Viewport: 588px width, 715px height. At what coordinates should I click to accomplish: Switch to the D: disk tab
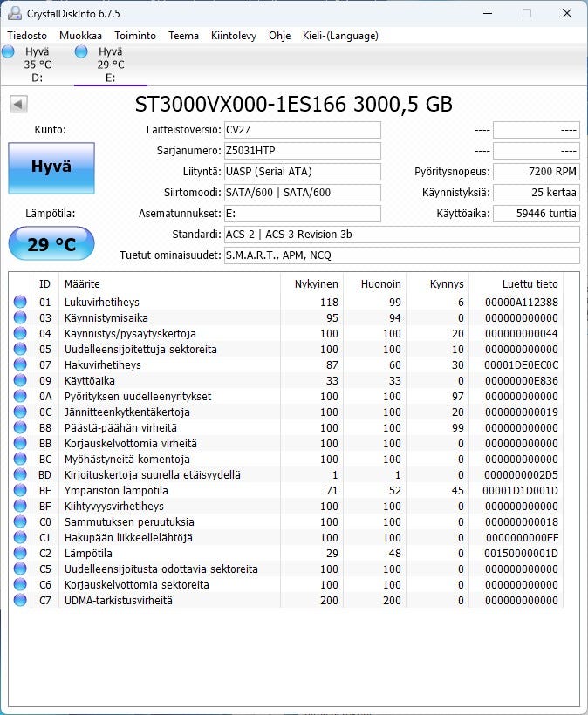(37, 65)
